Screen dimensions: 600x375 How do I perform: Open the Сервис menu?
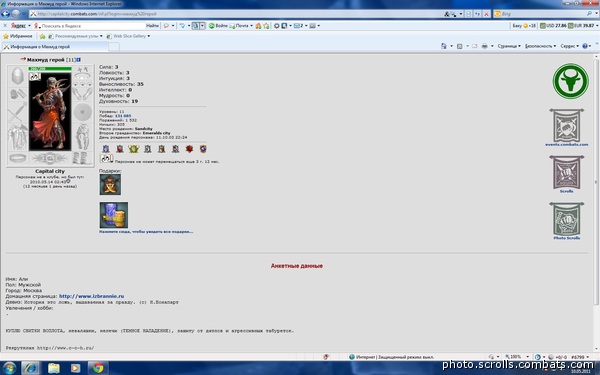click(570, 46)
